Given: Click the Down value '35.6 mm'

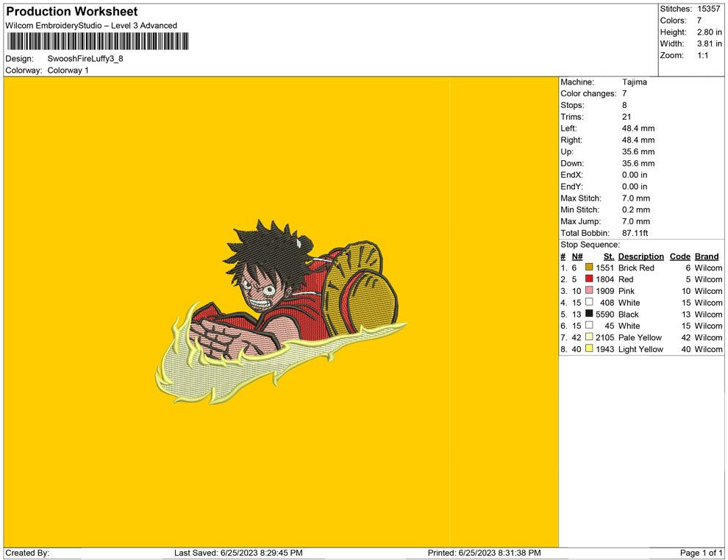Looking at the screenshot, I should 638,163.
